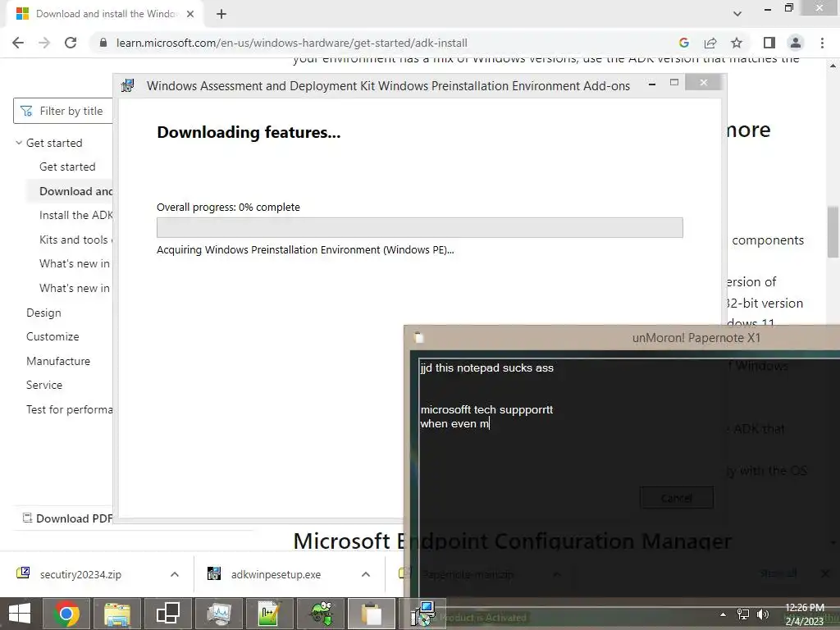The image size is (840, 630).
Task: Open adkwinpesetup.exe download
Action: (276, 574)
